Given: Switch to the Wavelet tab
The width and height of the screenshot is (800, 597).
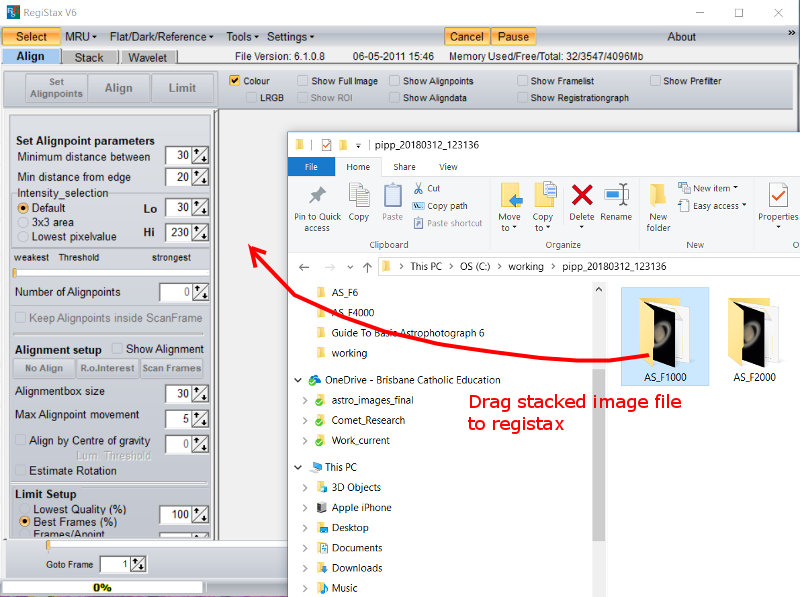Looking at the screenshot, I should click(147, 57).
